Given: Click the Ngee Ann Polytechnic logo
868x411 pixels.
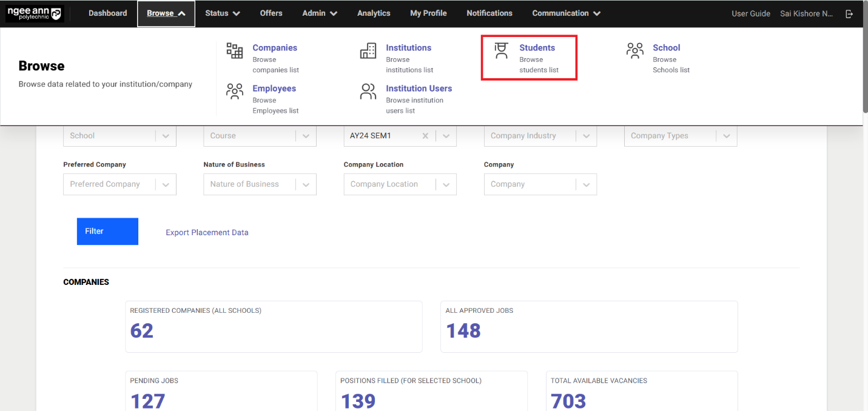Looking at the screenshot, I should (35, 13).
